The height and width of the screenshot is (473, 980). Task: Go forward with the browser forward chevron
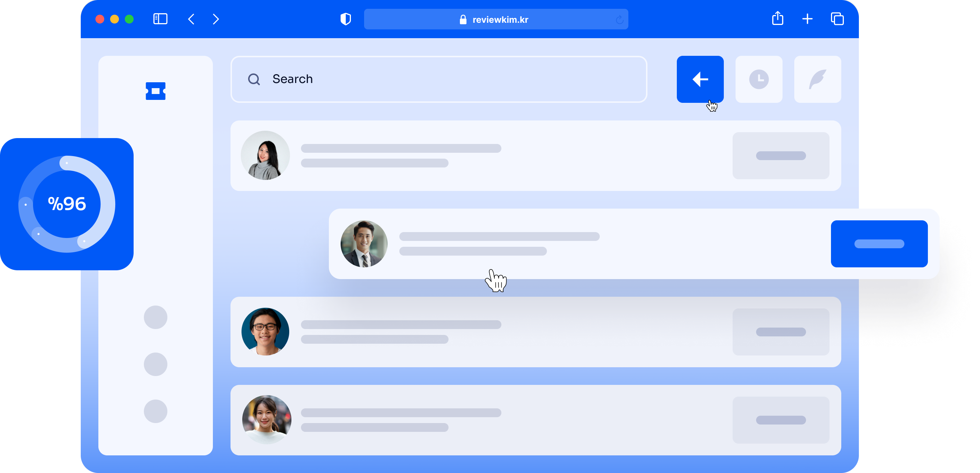216,19
